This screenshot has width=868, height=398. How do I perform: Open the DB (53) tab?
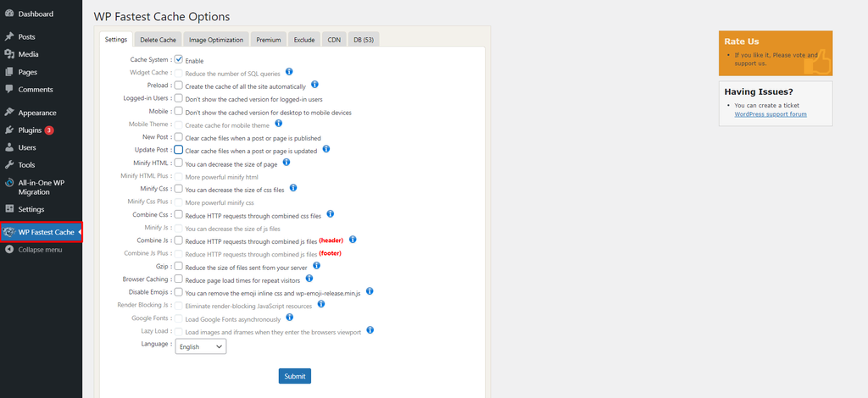[364, 39]
